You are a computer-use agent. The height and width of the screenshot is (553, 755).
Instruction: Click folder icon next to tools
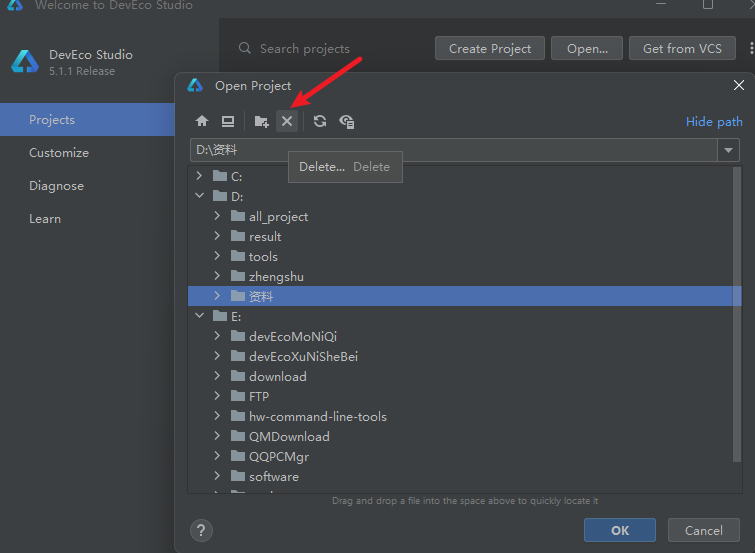(238, 256)
